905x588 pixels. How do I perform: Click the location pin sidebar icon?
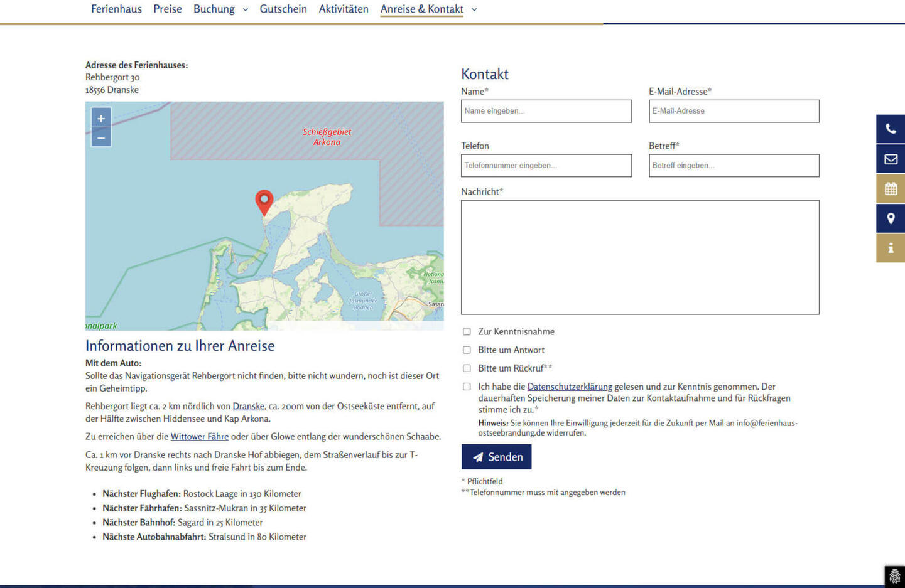click(x=891, y=218)
